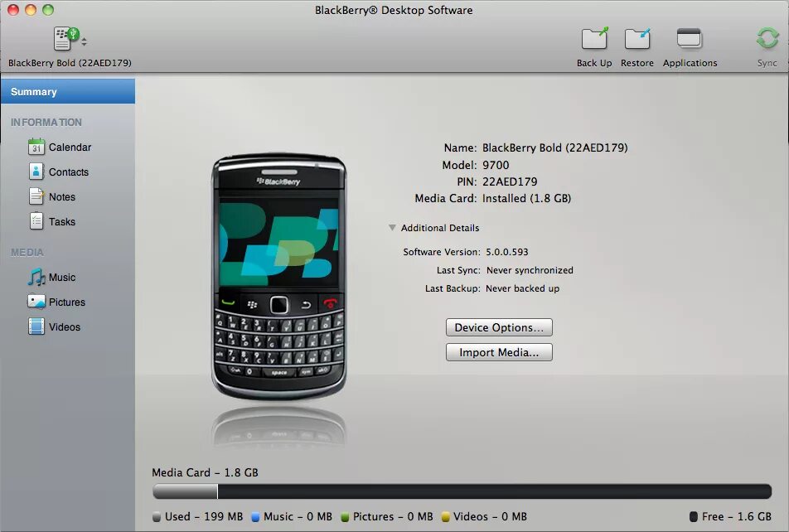The height and width of the screenshot is (532, 789).
Task: Click the Import Media... button
Action: (x=499, y=352)
